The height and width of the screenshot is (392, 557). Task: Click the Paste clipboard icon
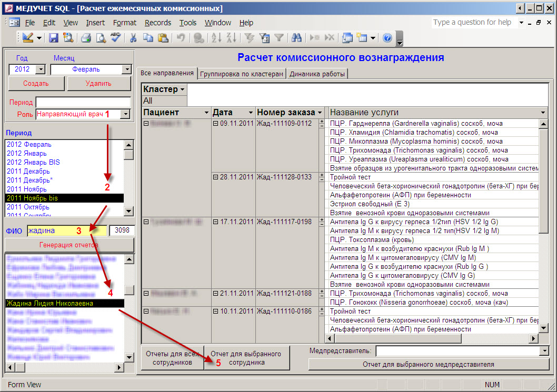point(163,38)
